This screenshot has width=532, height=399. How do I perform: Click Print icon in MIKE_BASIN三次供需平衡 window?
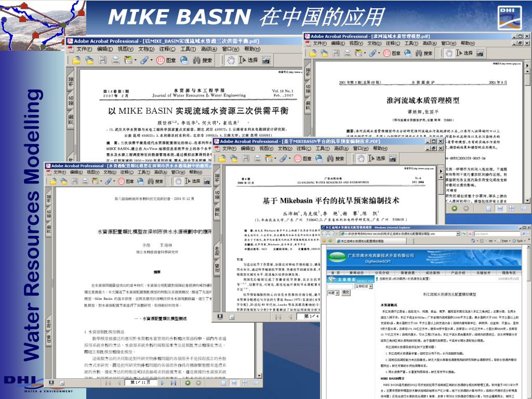[116, 60]
